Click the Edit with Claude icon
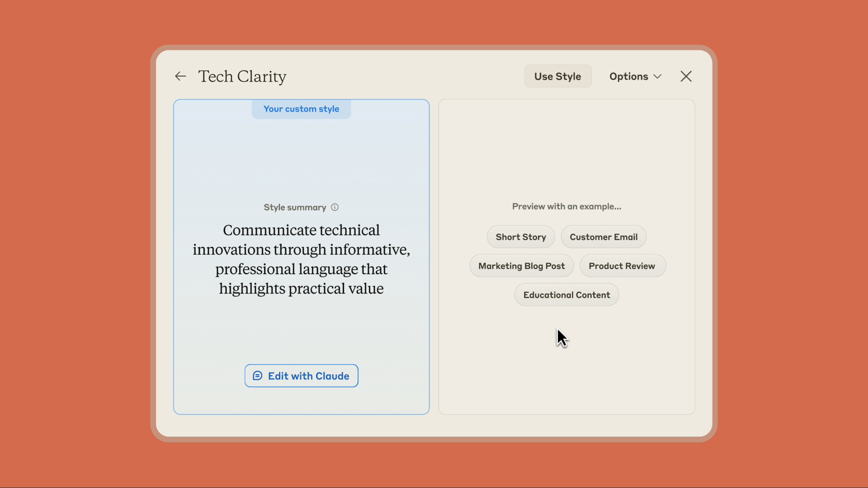 coord(257,375)
